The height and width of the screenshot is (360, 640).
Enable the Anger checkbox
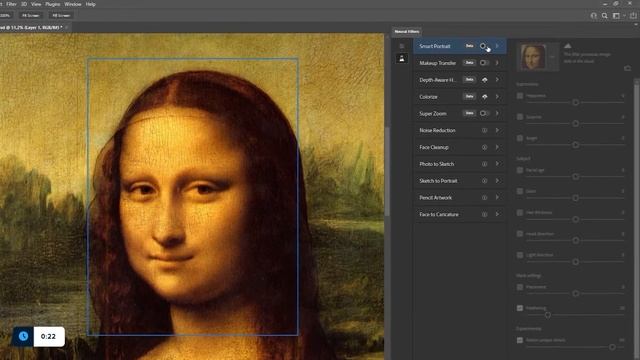click(x=520, y=138)
